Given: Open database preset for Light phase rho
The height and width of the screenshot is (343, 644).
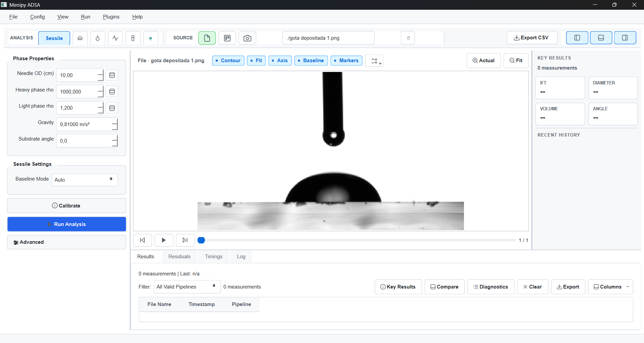Looking at the screenshot, I should [x=112, y=108].
